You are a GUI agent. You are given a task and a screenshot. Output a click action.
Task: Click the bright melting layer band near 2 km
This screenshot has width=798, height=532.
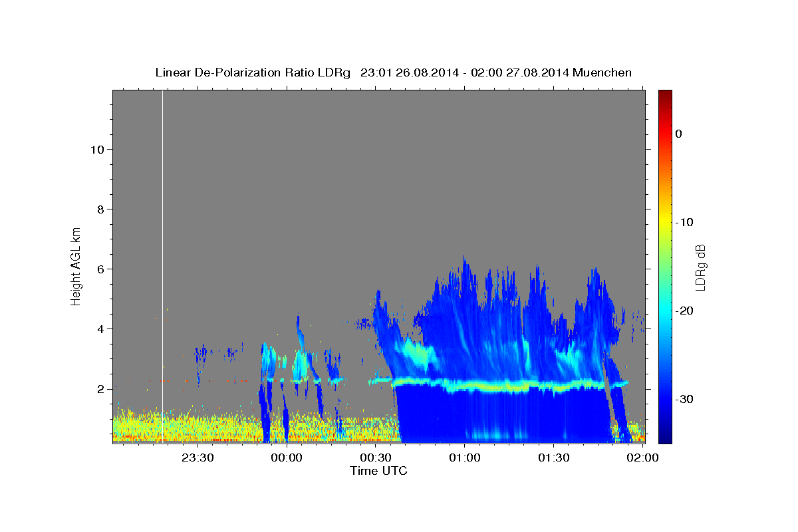[499, 385]
